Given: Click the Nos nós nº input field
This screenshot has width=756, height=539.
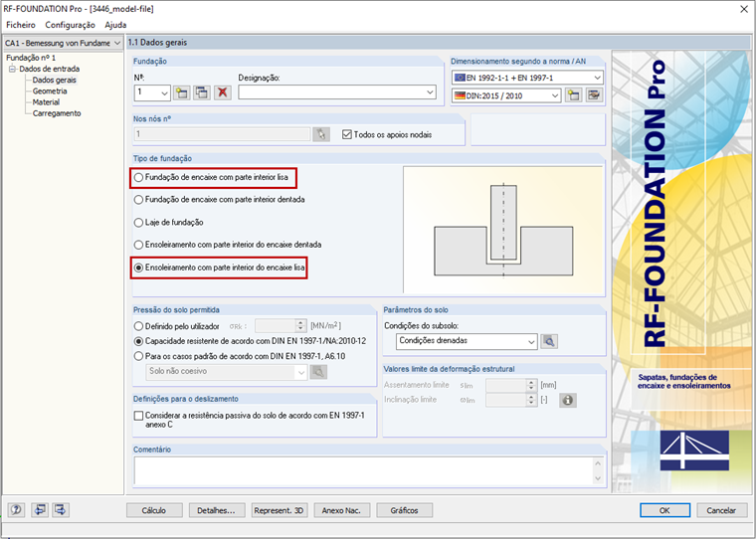Looking at the screenshot, I should tap(222, 134).
